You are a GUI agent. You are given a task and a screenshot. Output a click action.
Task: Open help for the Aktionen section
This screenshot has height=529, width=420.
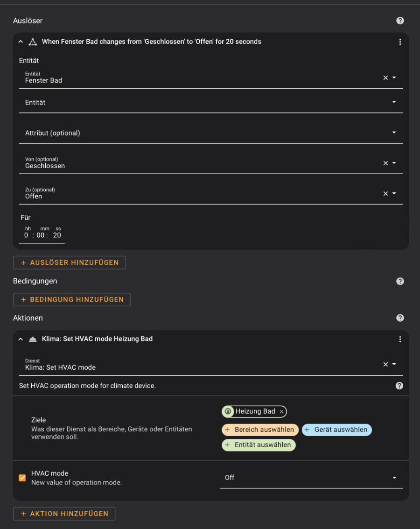click(x=400, y=318)
